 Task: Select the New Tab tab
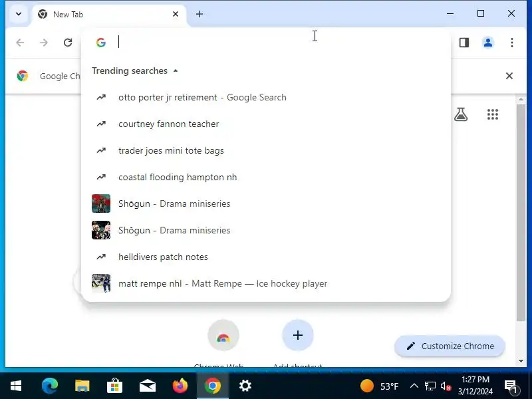pos(108,15)
